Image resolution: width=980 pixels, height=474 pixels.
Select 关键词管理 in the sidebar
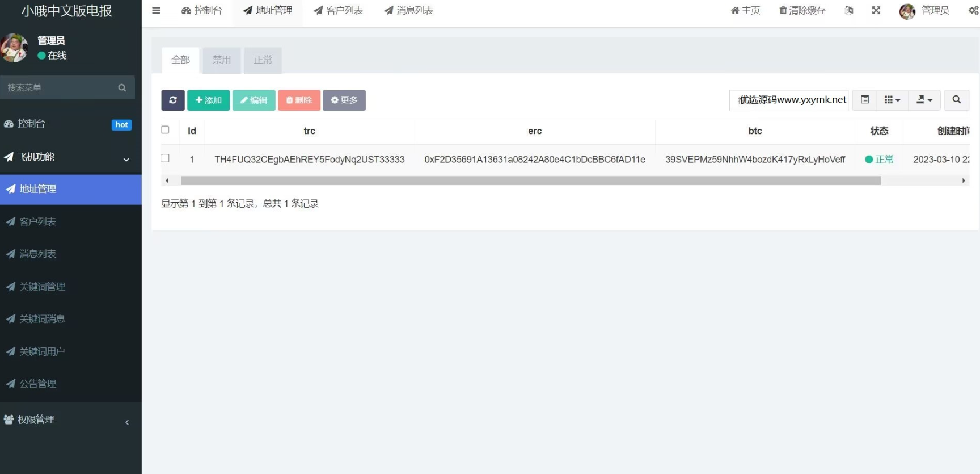click(x=70, y=287)
